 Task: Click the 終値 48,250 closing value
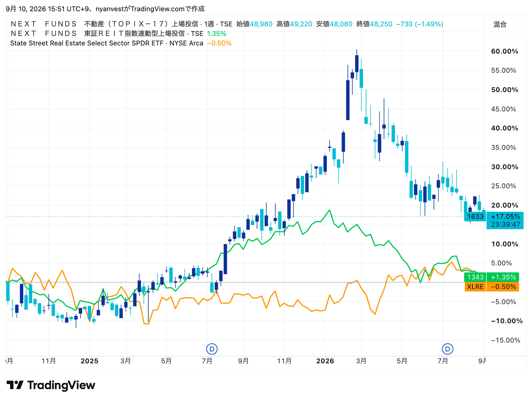pyautogui.click(x=374, y=24)
